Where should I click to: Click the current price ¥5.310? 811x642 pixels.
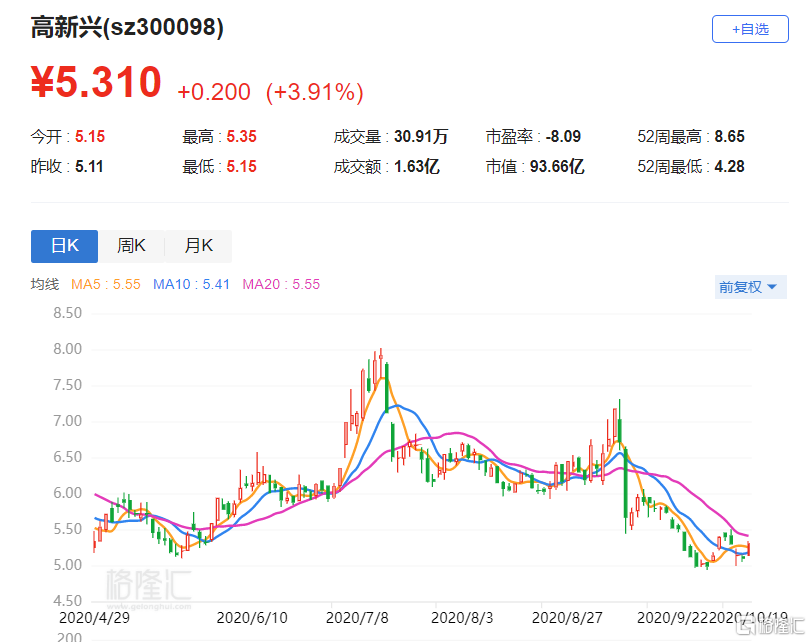tap(96, 82)
